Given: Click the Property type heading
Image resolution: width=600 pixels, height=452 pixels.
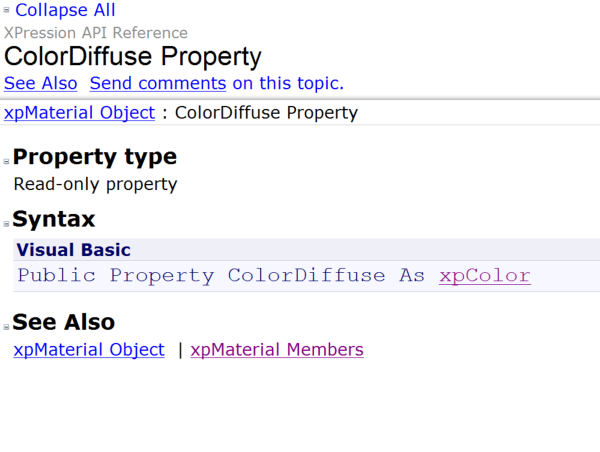Looking at the screenshot, I should pyautogui.click(x=95, y=157).
